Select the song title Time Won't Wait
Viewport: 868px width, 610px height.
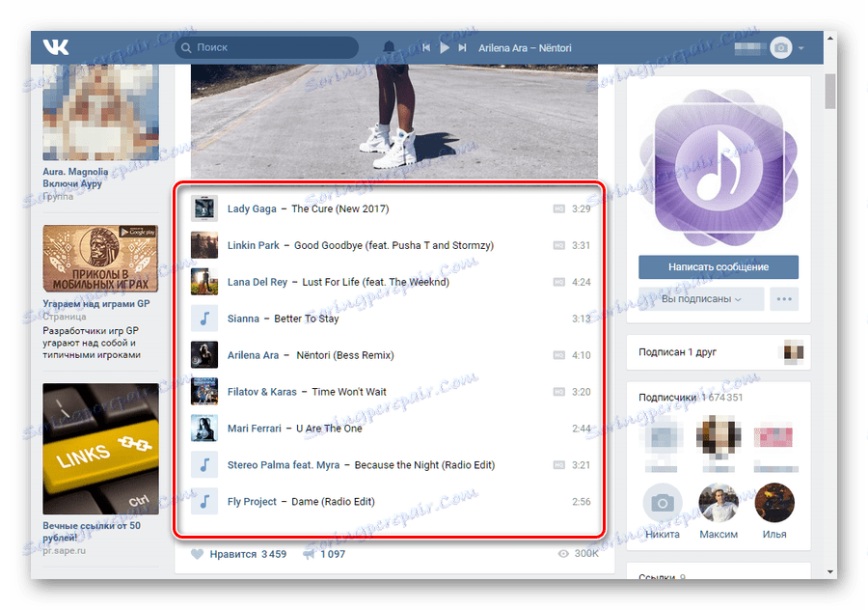[349, 392]
